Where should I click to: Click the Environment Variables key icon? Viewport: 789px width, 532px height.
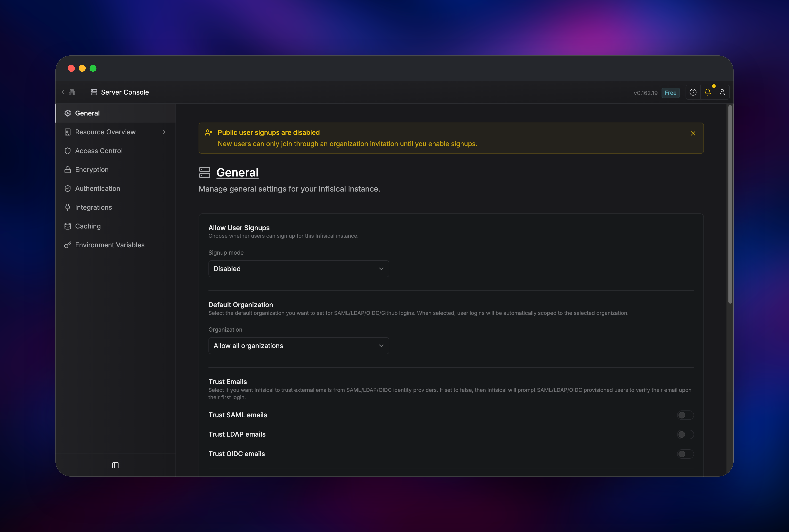[68, 245]
